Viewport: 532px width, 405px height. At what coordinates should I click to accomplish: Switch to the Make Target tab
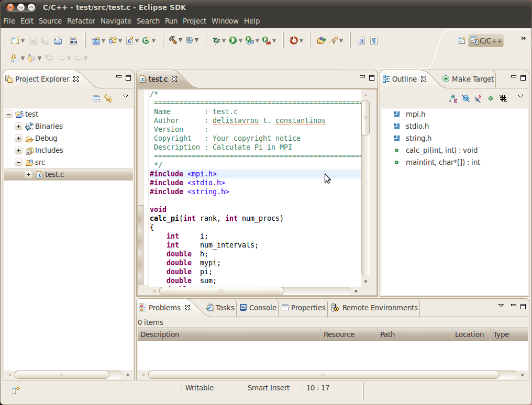[468, 79]
